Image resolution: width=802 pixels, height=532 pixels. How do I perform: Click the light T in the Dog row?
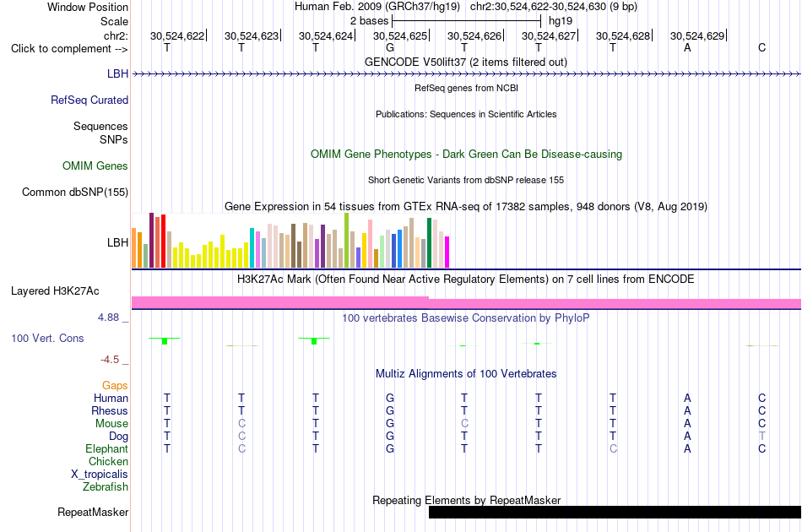pos(761,436)
